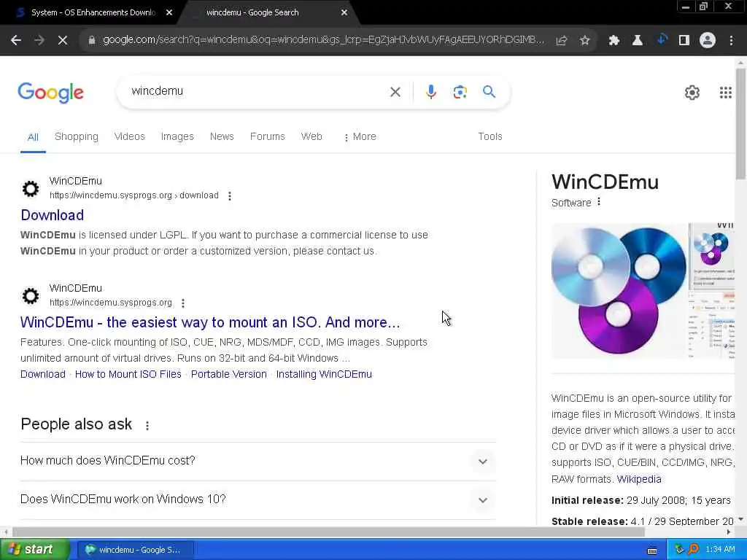Click the gear favicon of the second WinCDEmu result
Image resolution: width=747 pixels, height=560 pixels.
point(31,296)
